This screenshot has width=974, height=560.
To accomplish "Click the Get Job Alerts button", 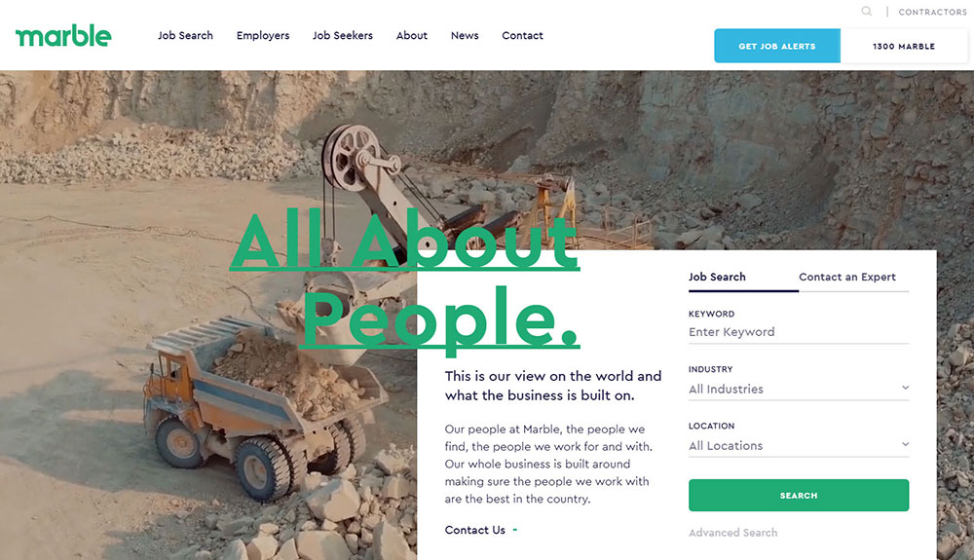I will coord(777,46).
